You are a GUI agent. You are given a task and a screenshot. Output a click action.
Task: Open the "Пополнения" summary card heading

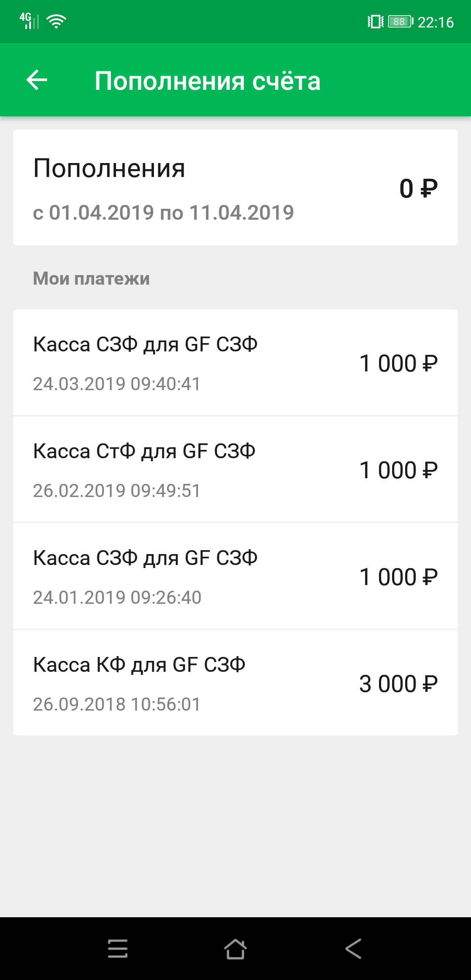pyautogui.click(x=109, y=168)
